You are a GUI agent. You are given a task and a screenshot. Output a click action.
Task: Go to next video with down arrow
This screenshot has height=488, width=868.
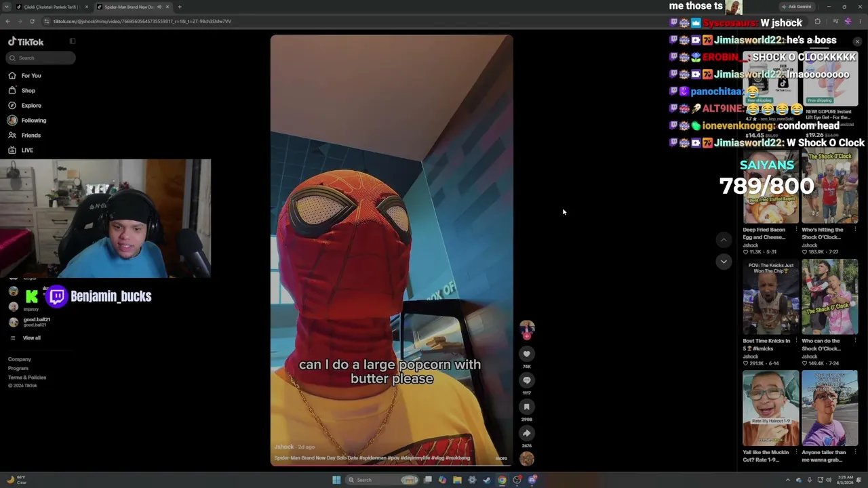coord(724,262)
